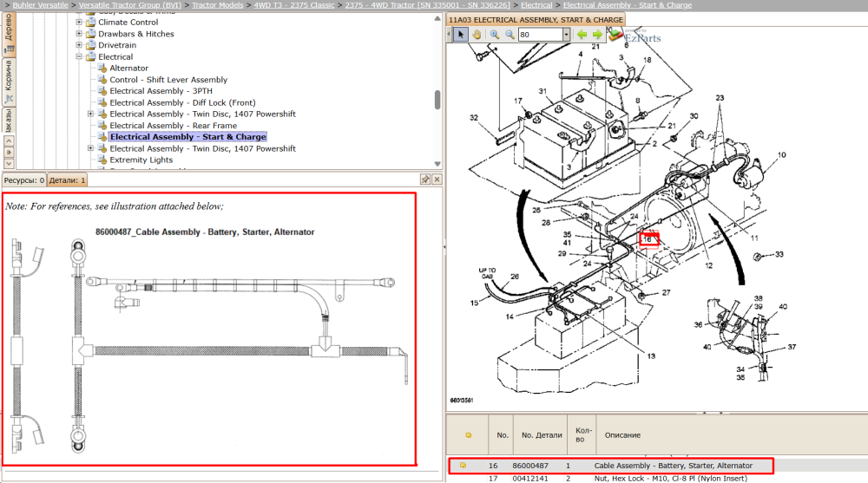Select Extremity Lights in the tree

click(x=141, y=160)
